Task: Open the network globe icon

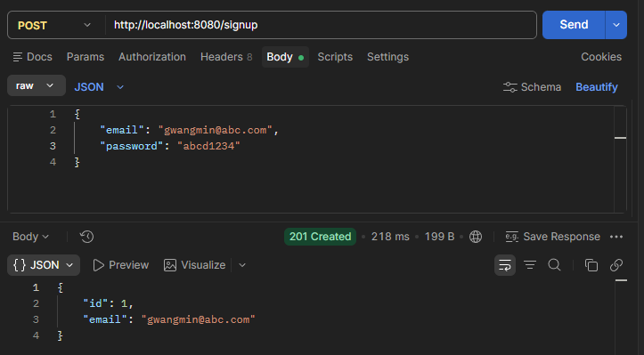Action: coord(476,237)
